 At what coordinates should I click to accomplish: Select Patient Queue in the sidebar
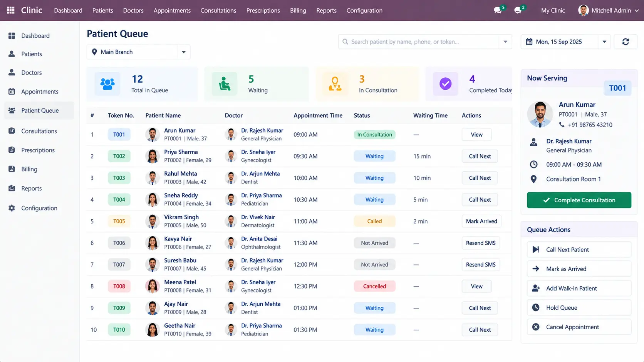[39, 110]
